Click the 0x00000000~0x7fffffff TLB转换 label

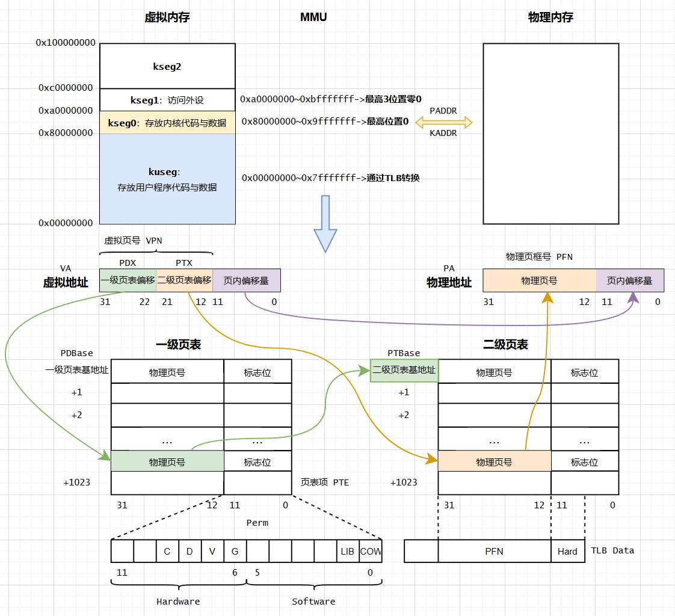pyautogui.click(x=330, y=177)
